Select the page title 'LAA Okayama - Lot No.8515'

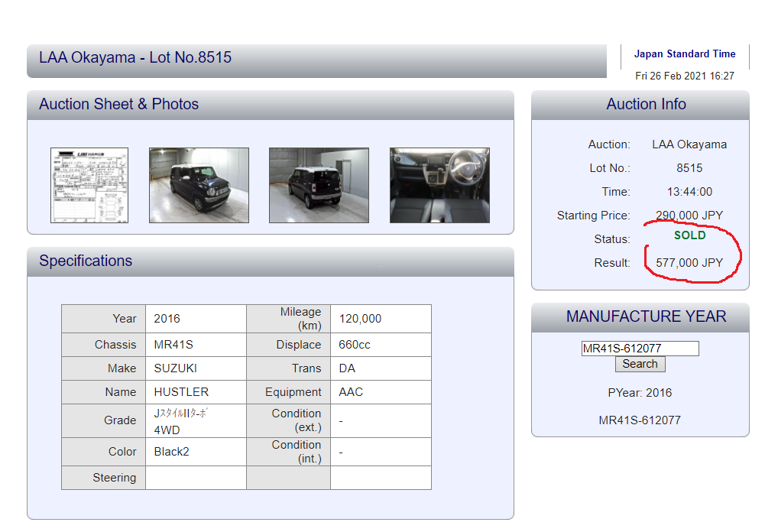[x=135, y=57]
